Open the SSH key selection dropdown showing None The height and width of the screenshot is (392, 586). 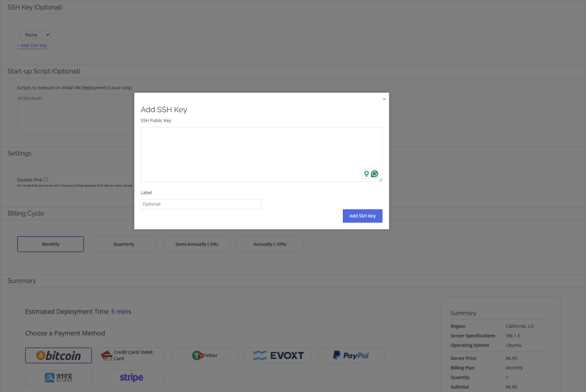tap(35, 34)
